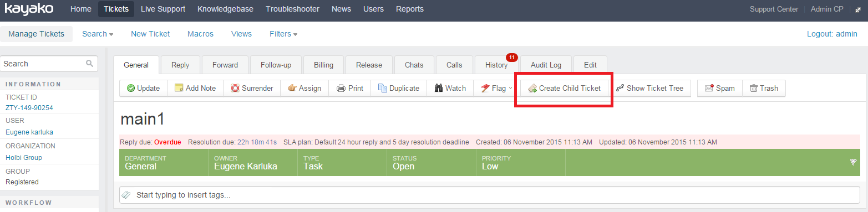Switch to the Calls tab

(454, 65)
